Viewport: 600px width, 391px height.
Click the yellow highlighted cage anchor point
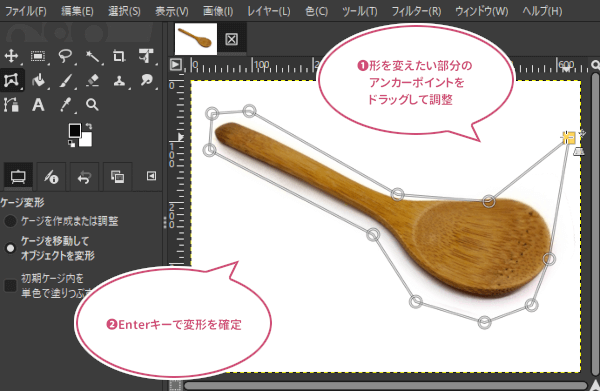(x=569, y=138)
